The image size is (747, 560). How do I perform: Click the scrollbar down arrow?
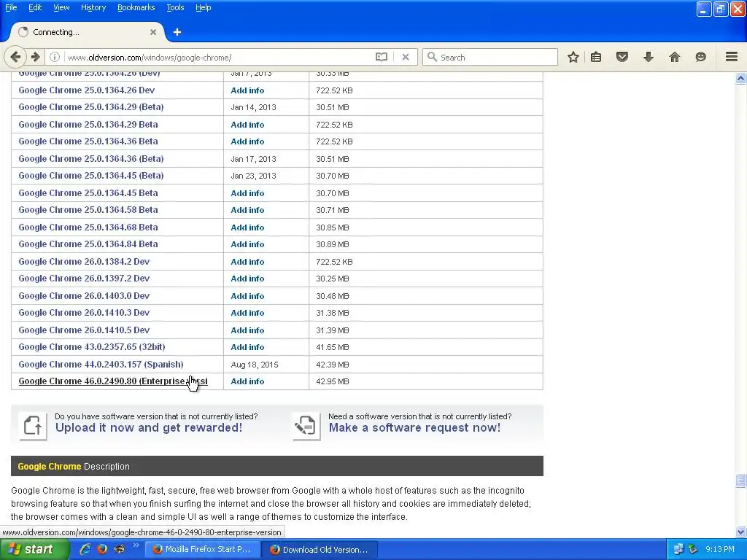point(740,532)
